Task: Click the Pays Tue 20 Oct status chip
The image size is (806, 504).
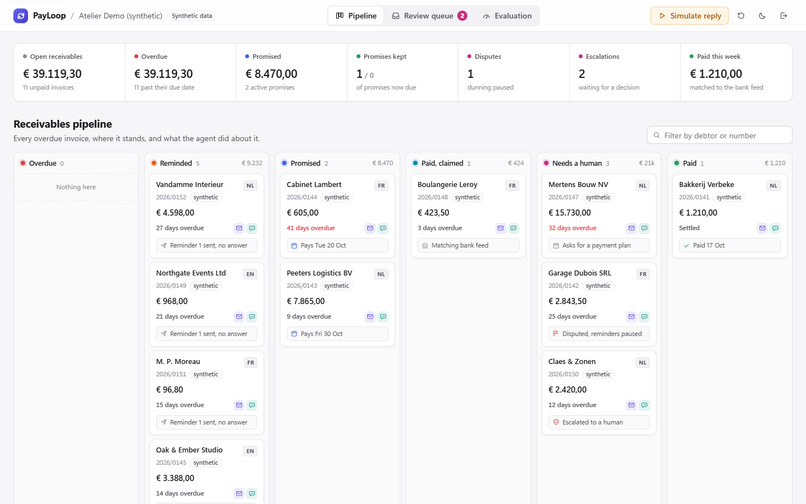Action: tap(337, 245)
